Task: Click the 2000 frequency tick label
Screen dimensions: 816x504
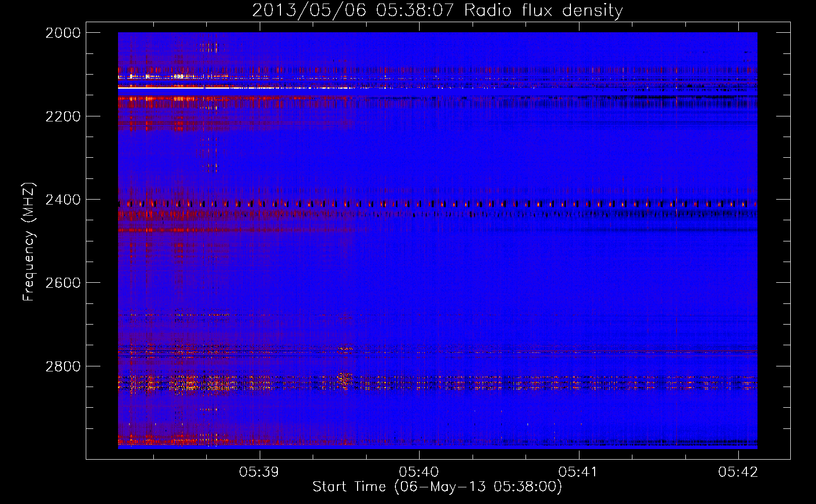Action: tap(63, 33)
